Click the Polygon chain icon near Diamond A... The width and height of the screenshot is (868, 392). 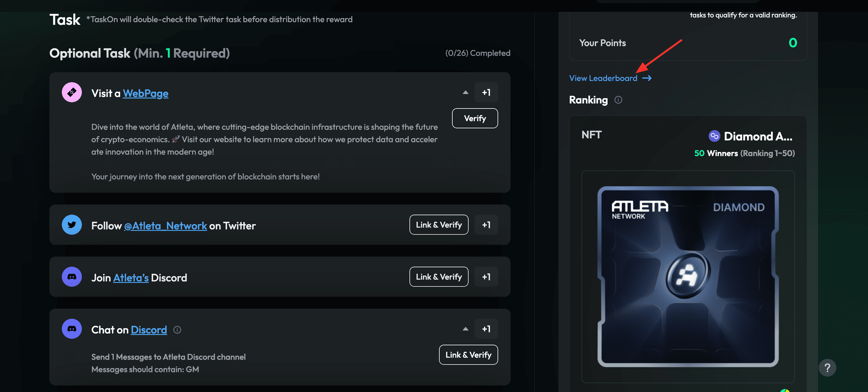(714, 136)
